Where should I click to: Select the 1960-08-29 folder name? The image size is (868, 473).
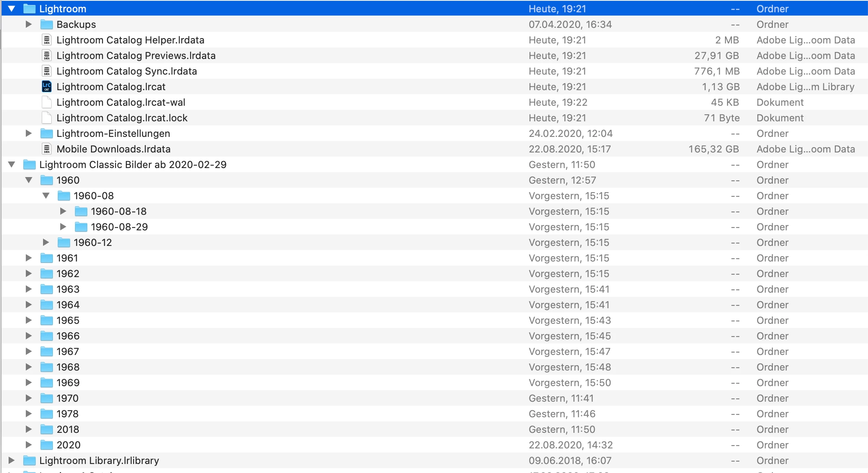[x=119, y=227]
